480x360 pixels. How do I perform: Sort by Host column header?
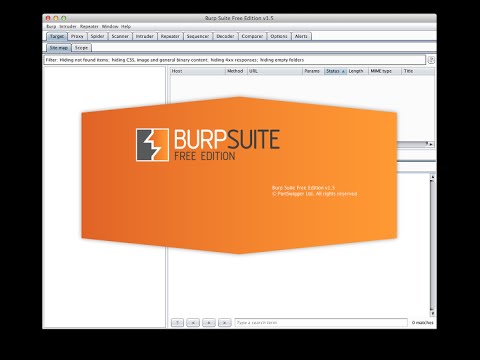(198, 71)
